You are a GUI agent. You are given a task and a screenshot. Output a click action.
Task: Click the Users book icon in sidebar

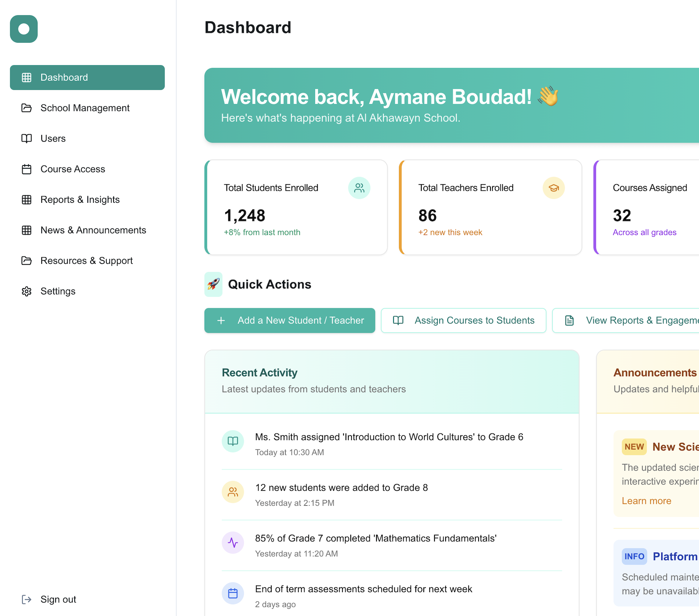(x=26, y=139)
